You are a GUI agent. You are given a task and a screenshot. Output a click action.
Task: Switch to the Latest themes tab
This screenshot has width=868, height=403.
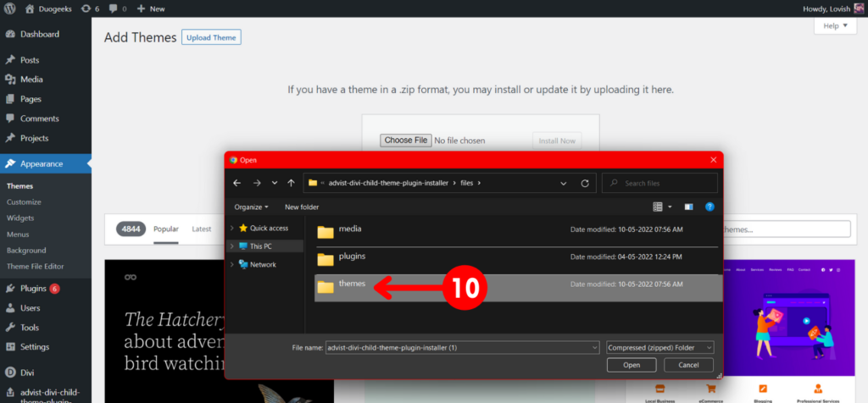click(x=202, y=229)
